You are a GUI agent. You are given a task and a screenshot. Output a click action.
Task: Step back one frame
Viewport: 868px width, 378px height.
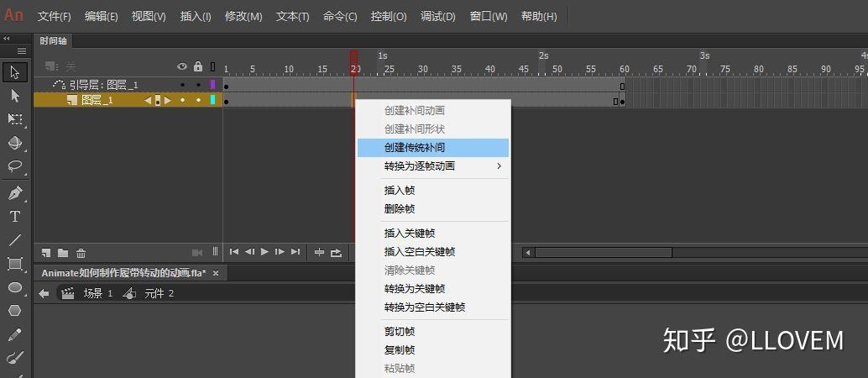click(x=249, y=252)
